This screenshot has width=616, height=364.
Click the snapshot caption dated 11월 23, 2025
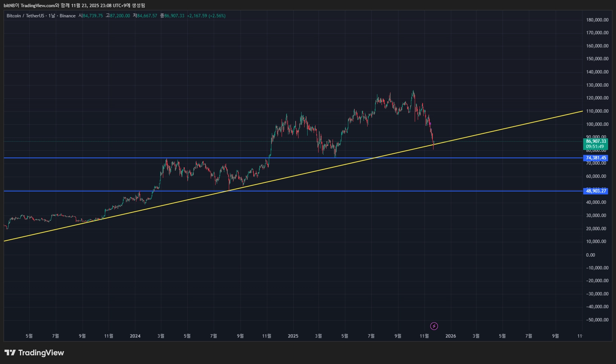coord(74,5)
